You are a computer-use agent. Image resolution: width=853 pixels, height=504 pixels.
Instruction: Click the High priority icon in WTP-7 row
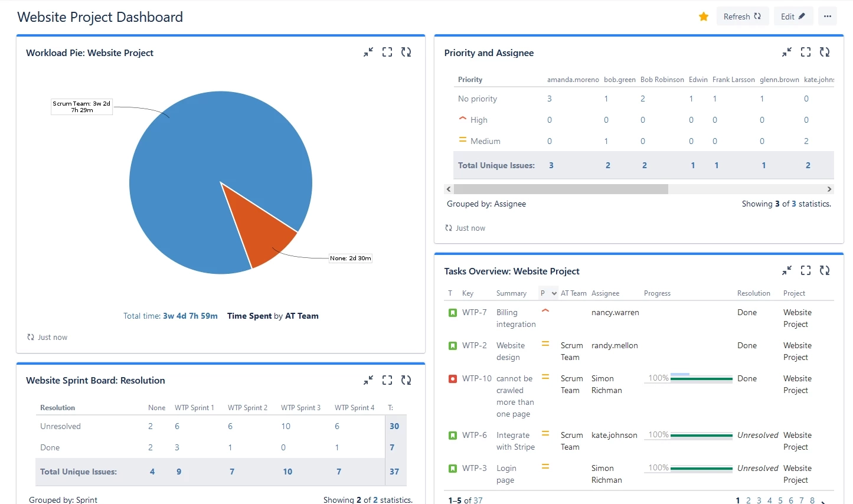click(544, 310)
